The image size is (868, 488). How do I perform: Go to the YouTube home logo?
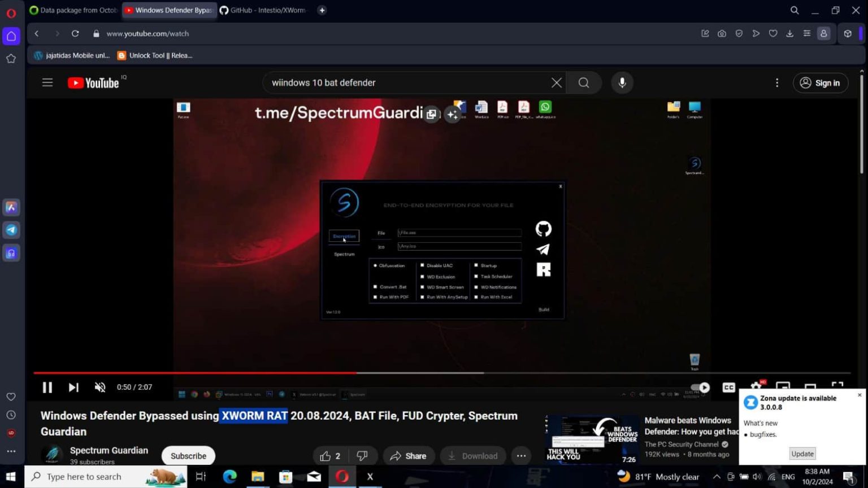[x=94, y=83]
